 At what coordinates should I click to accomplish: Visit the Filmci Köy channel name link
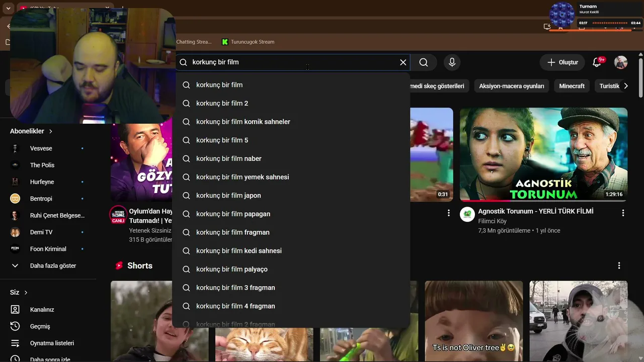coord(492,221)
